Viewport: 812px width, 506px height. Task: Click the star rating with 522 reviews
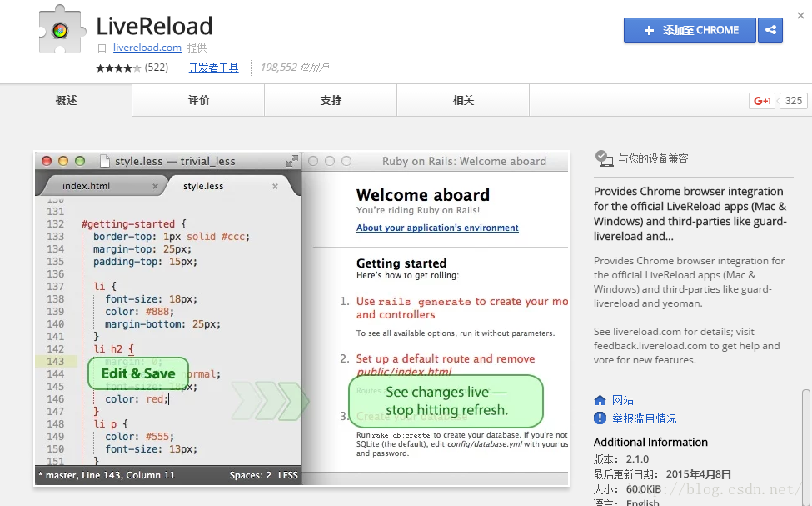click(x=132, y=68)
